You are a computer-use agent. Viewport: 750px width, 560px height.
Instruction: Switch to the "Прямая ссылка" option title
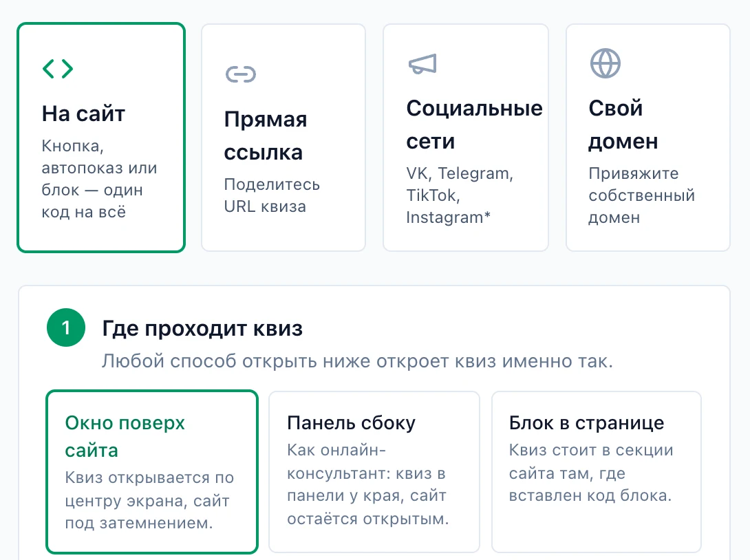266,136
